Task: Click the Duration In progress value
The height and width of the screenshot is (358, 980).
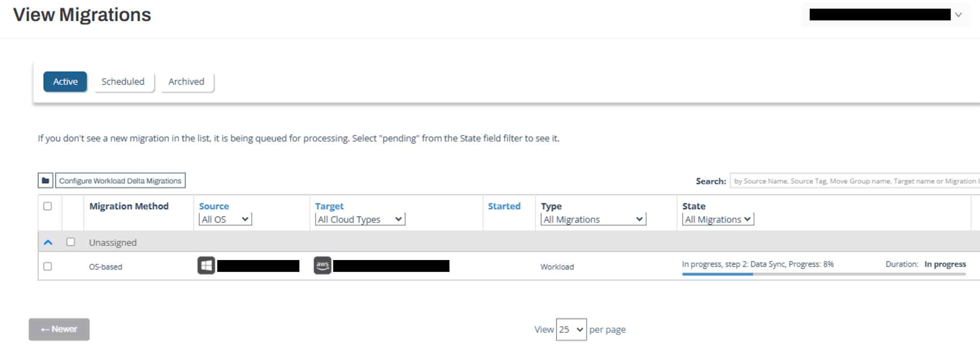Action: point(945,264)
